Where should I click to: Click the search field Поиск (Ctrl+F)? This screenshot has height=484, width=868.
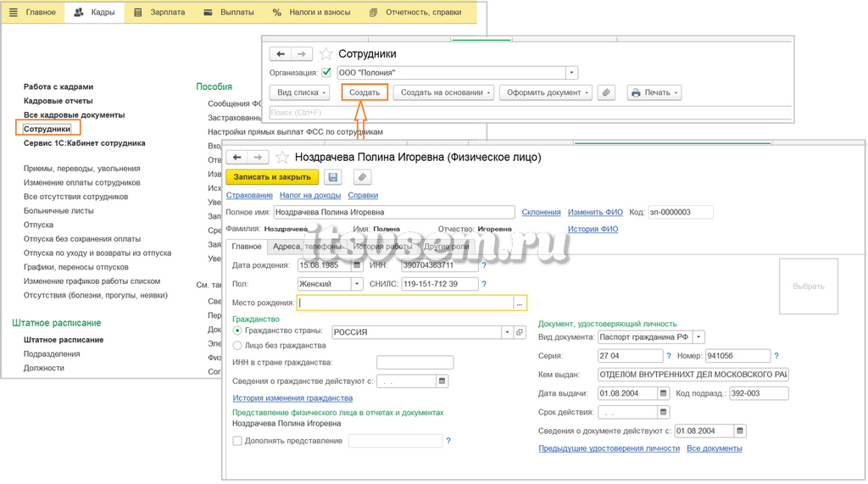point(531,113)
